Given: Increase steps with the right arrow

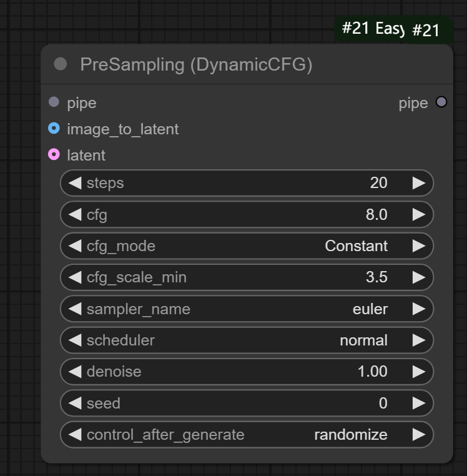Looking at the screenshot, I should coord(418,183).
